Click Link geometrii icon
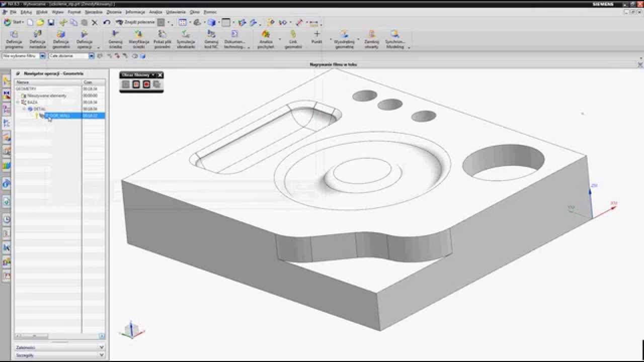The width and height of the screenshot is (644, 362). click(x=293, y=39)
